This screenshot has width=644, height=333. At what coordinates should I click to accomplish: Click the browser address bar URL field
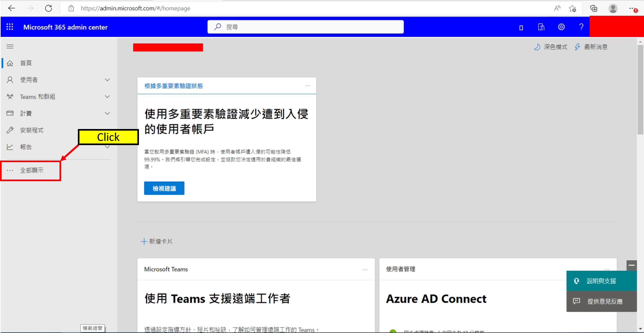tap(136, 8)
